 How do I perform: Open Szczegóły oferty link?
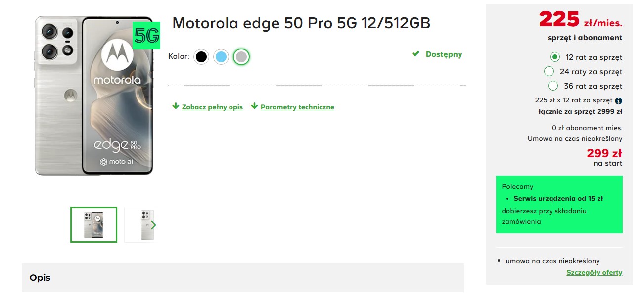594,272
